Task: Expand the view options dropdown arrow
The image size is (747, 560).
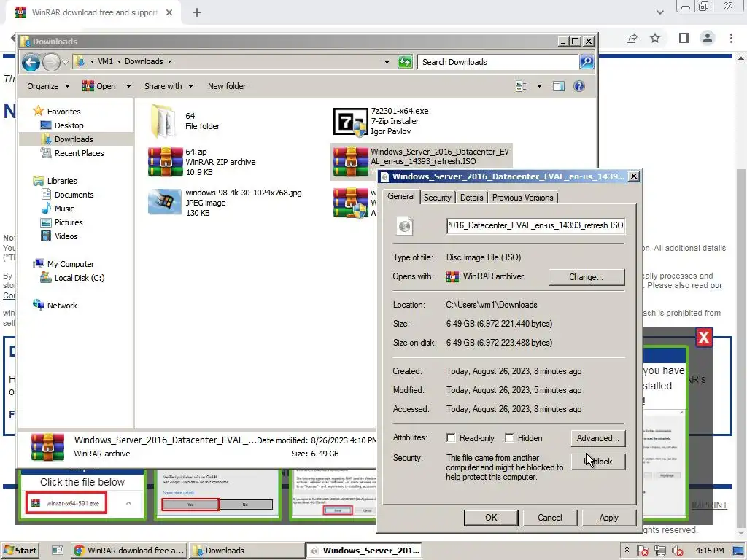Action: point(539,86)
